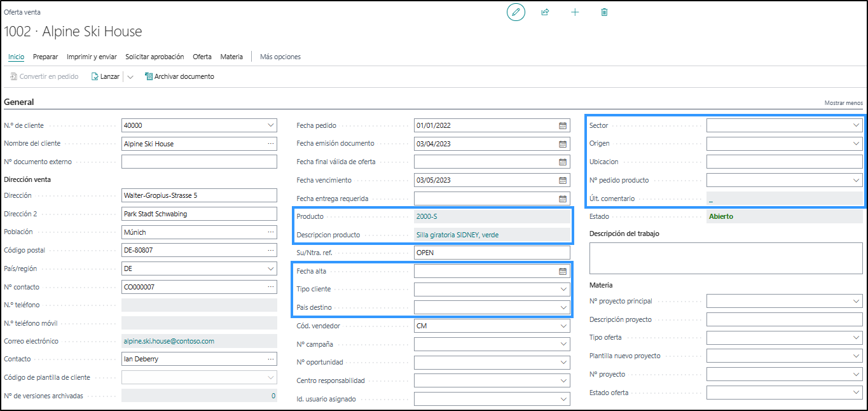Expand the dropdown arrow next to Lanzar
Screen dimensions: 868x411
tap(130, 77)
